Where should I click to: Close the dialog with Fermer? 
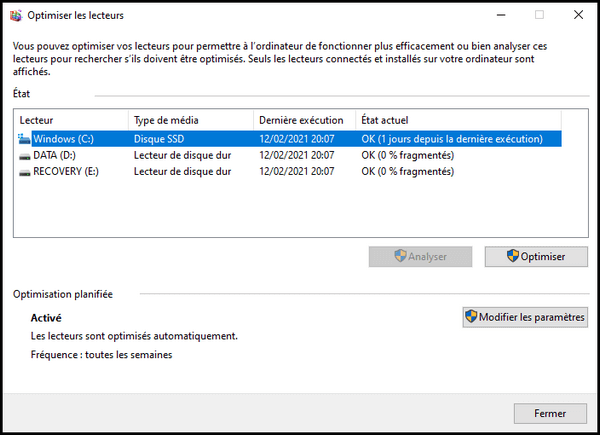tap(550, 414)
